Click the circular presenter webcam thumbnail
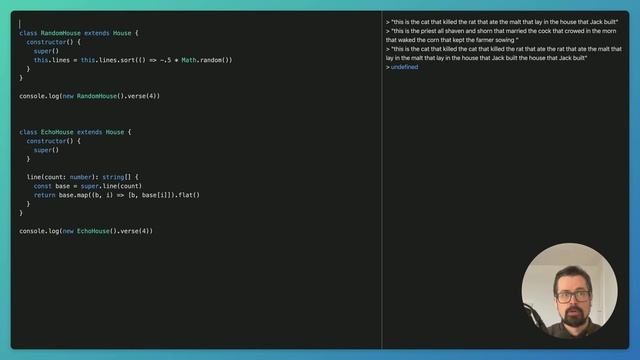Image resolution: width=640 pixels, height=360 pixels. [x=569, y=291]
